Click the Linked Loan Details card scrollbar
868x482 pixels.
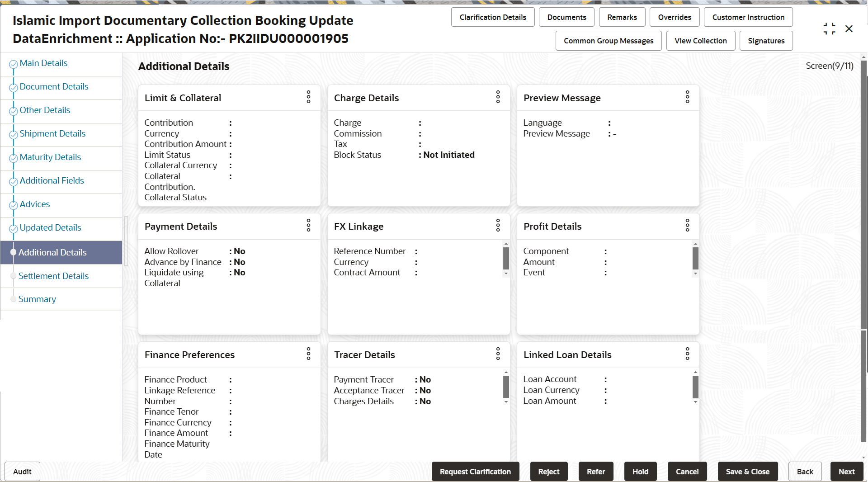[695, 387]
